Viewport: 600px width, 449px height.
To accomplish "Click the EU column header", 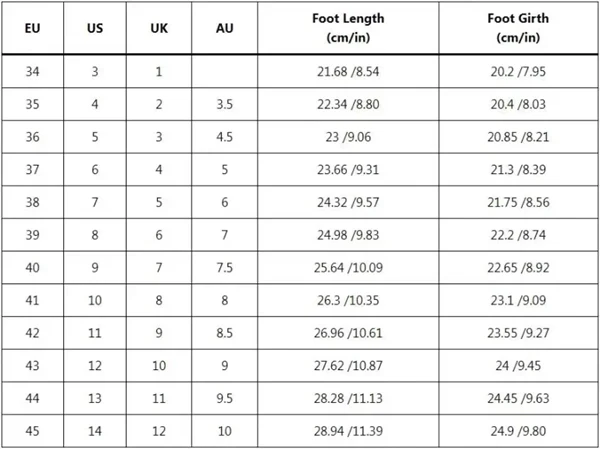I will coord(32,28).
